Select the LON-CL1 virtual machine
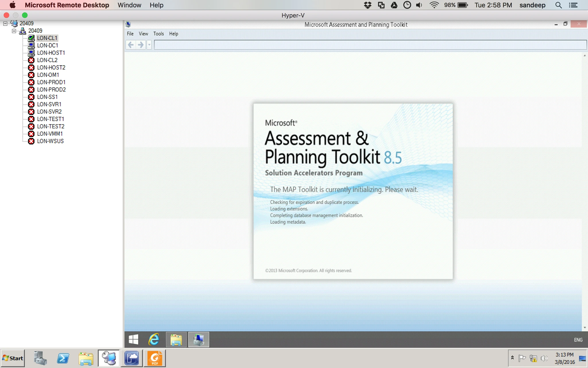Screen dimensions: 588x368 [47, 38]
